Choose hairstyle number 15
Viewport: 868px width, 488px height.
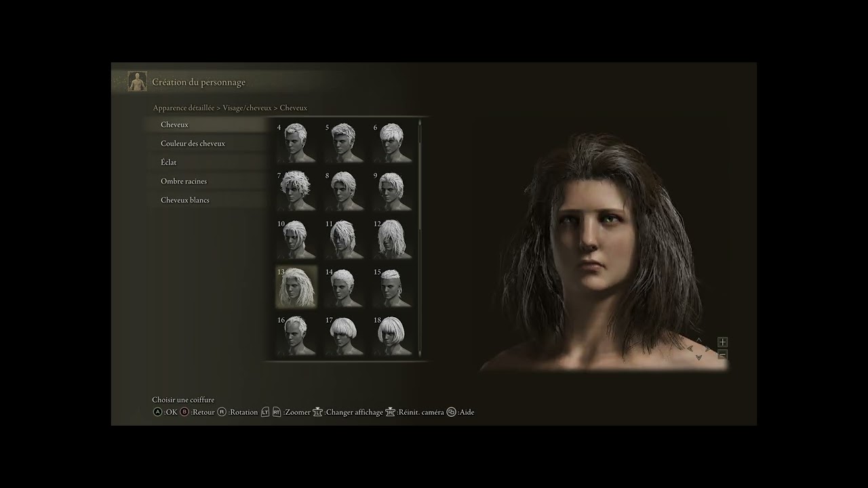[392, 287]
